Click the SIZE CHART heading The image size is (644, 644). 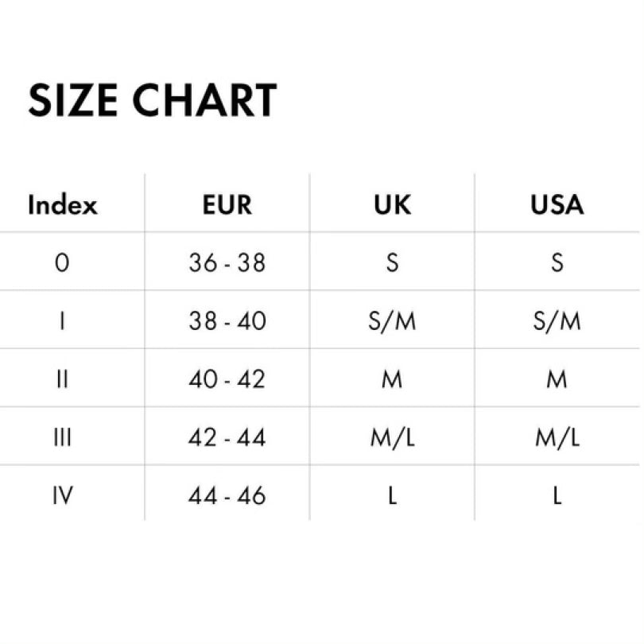click(x=152, y=101)
